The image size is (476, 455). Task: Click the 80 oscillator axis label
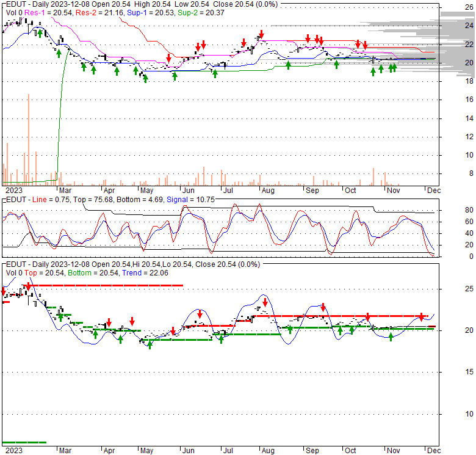pos(469,210)
